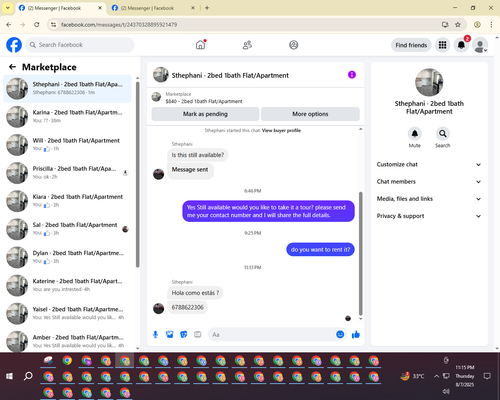Screen dimensions: 500x400
Task: Search in conversation with magnifier icon
Action: [x=443, y=134]
